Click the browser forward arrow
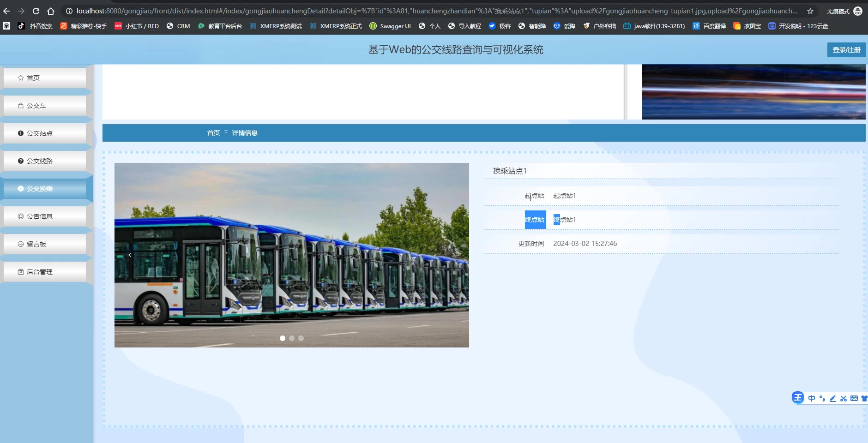Screen dimensions: 868x443 click(x=21, y=11)
